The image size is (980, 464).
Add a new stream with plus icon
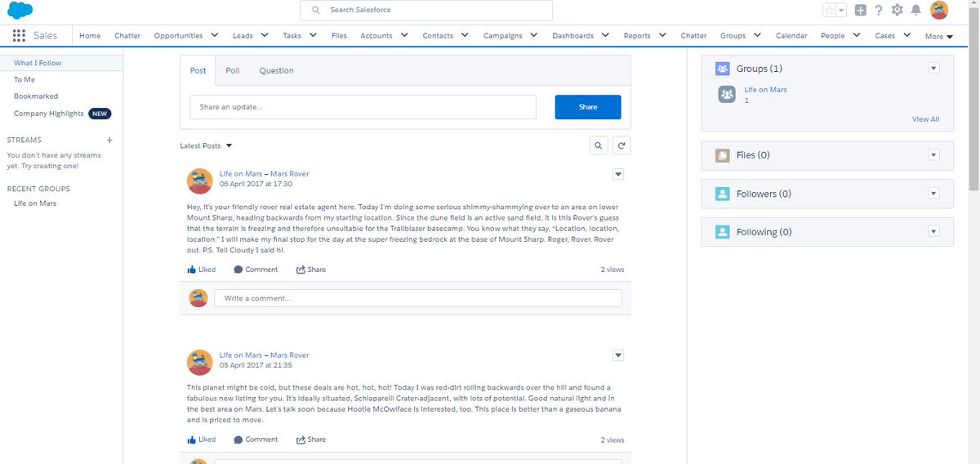[x=109, y=140]
